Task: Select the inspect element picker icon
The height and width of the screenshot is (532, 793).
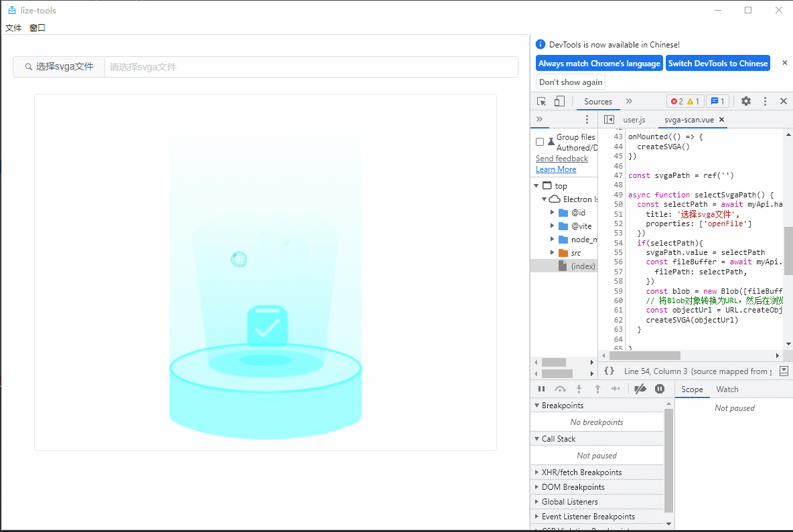Action: tap(541, 102)
